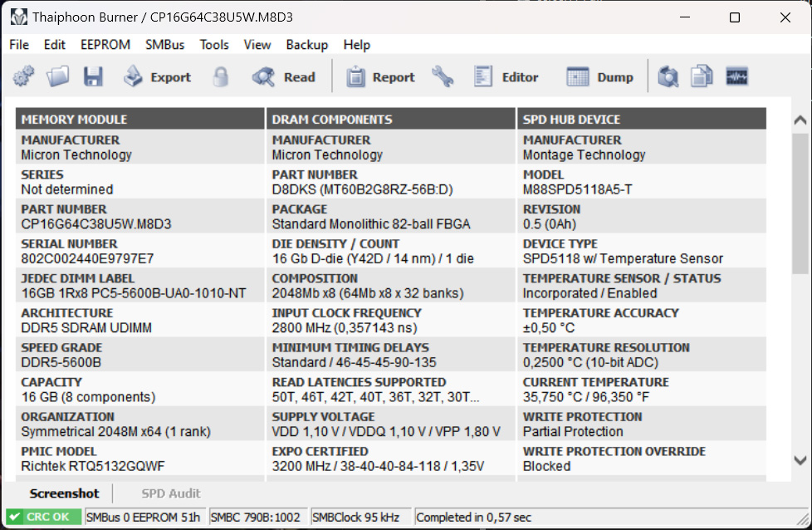Click the VDD 1,10 V supply voltage value
This screenshot has width=812, height=530.
386,432
